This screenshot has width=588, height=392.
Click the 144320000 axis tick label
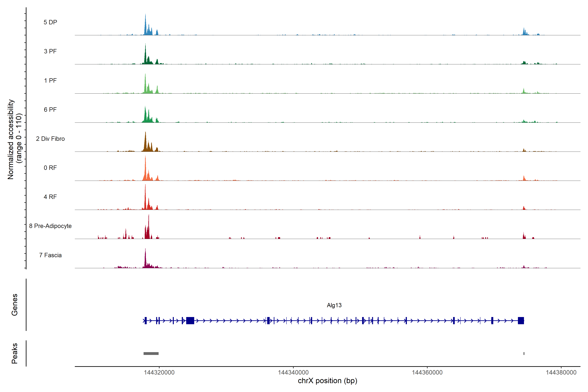click(159, 373)
